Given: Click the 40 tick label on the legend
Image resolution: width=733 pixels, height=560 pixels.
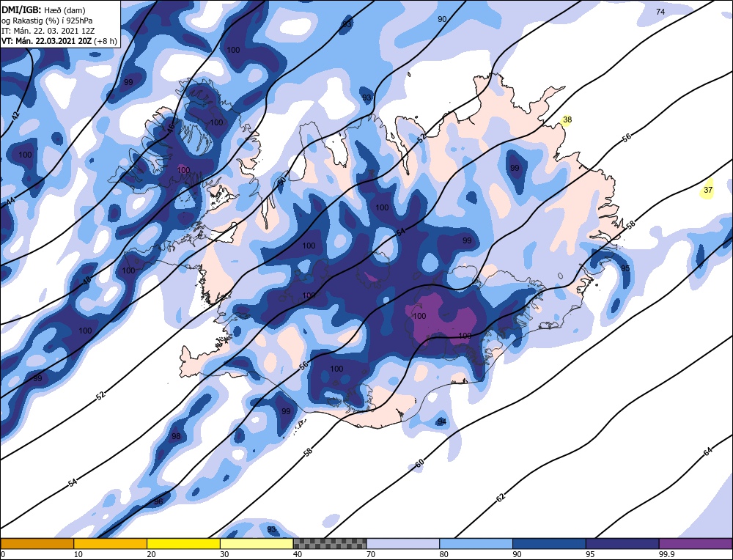Looking at the screenshot, I should [x=298, y=554].
